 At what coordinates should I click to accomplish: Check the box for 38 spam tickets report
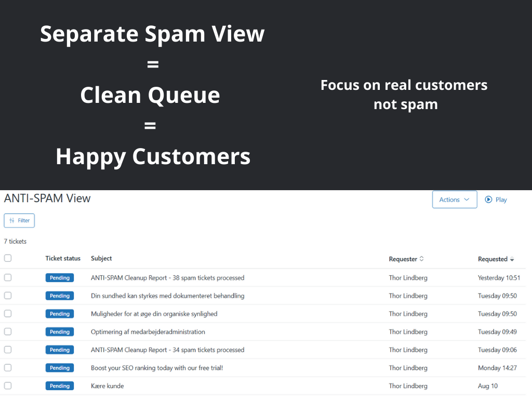coord(8,277)
